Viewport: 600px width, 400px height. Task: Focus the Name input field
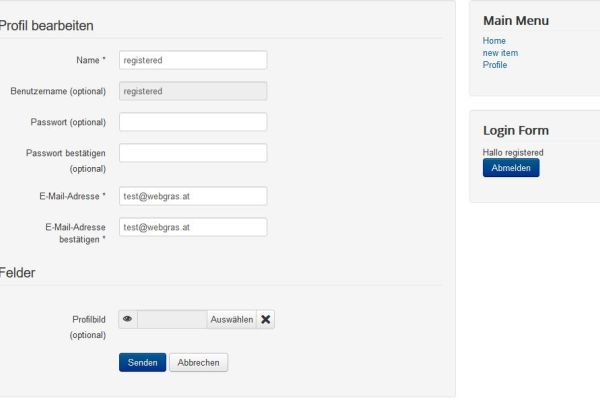coord(193,60)
